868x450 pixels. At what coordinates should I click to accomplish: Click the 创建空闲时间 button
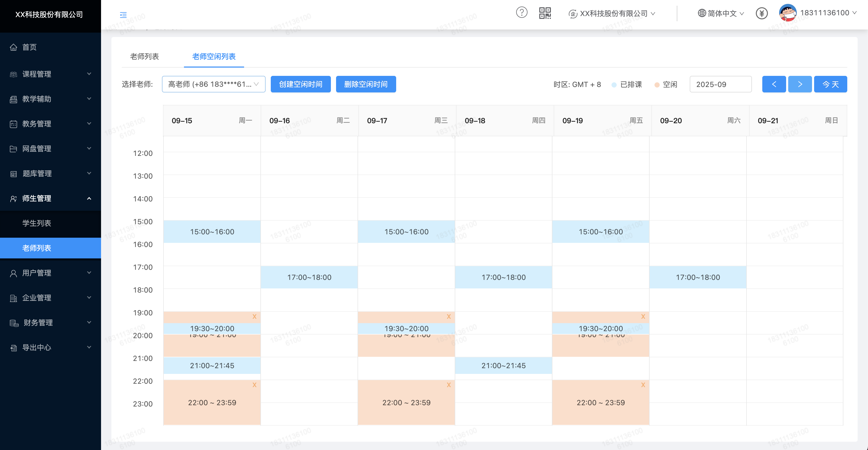[x=300, y=84]
